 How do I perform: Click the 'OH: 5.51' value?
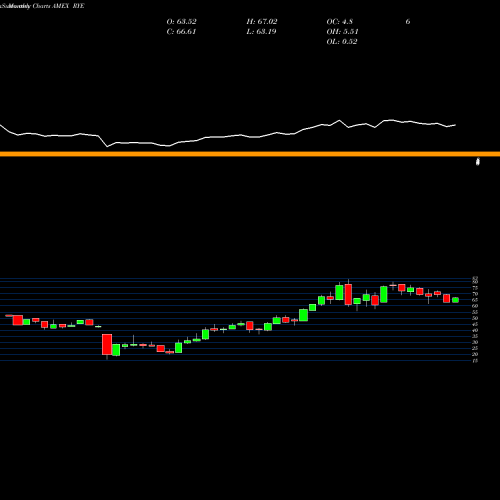342,32
